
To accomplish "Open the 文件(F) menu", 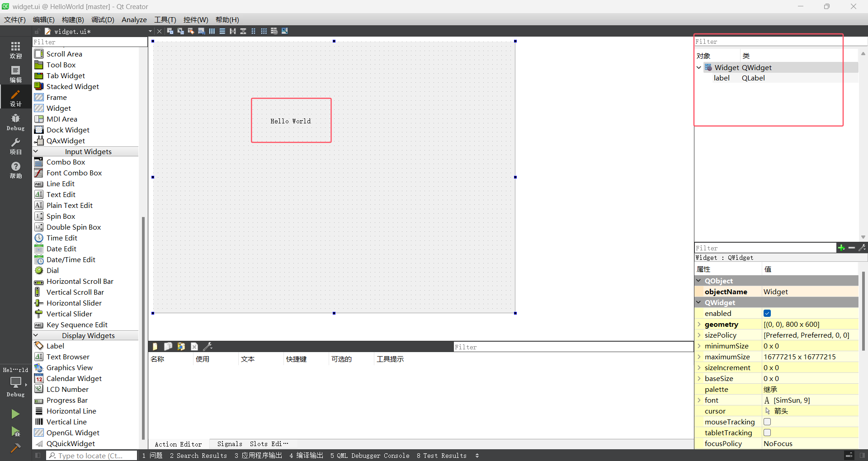I will (15, 19).
